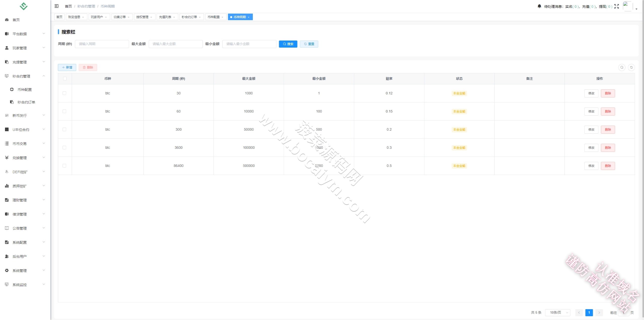The image size is (644, 320).
Task: Click the 质押挖矿 bar chart icon
Action: 7,186
